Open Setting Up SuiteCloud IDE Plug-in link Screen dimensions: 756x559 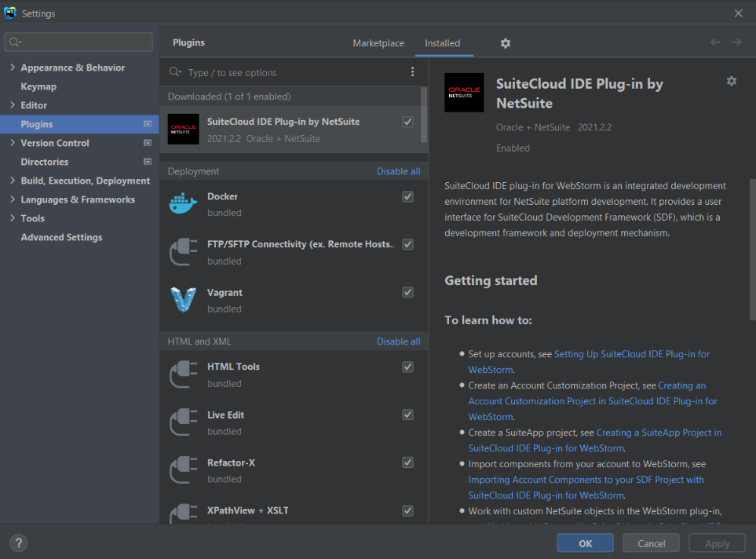point(632,355)
